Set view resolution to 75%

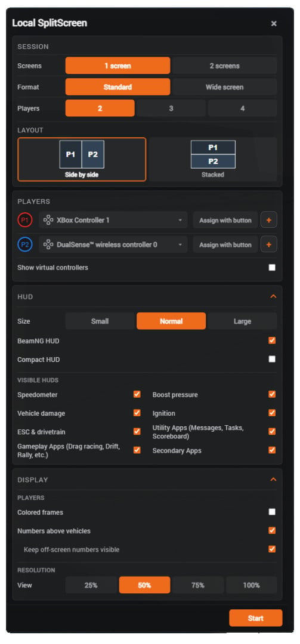tap(197, 585)
